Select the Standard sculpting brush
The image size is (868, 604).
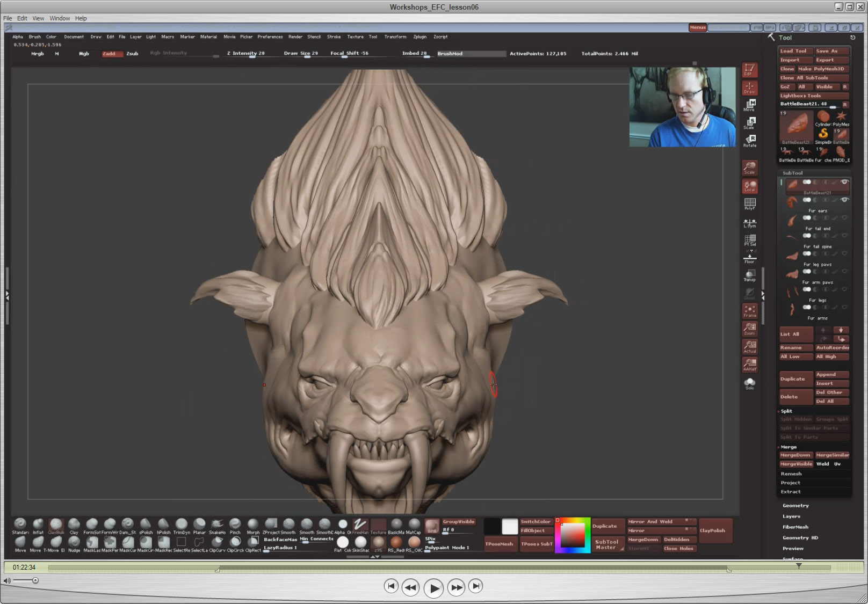click(20, 526)
